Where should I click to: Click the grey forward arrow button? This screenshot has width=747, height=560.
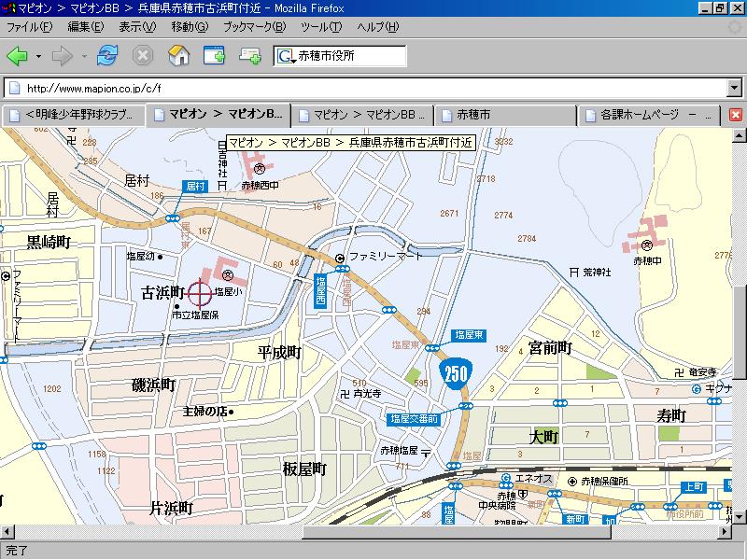tap(63, 56)
